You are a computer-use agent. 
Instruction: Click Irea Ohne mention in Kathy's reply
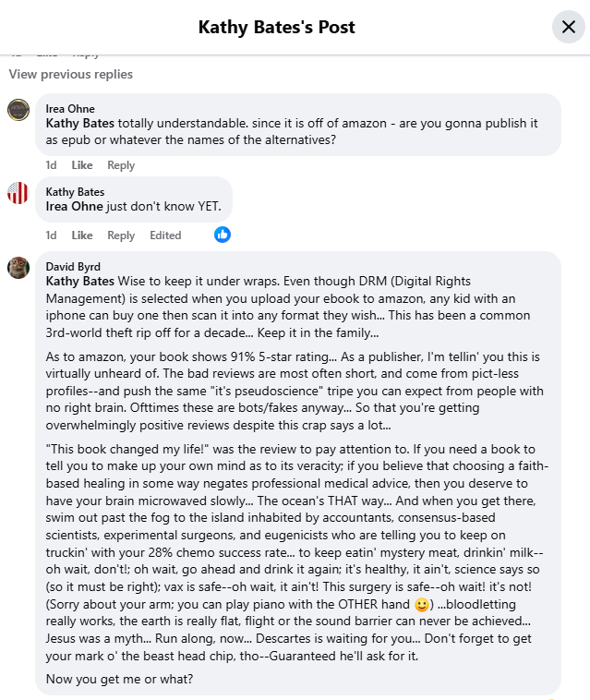pos(76,206)
